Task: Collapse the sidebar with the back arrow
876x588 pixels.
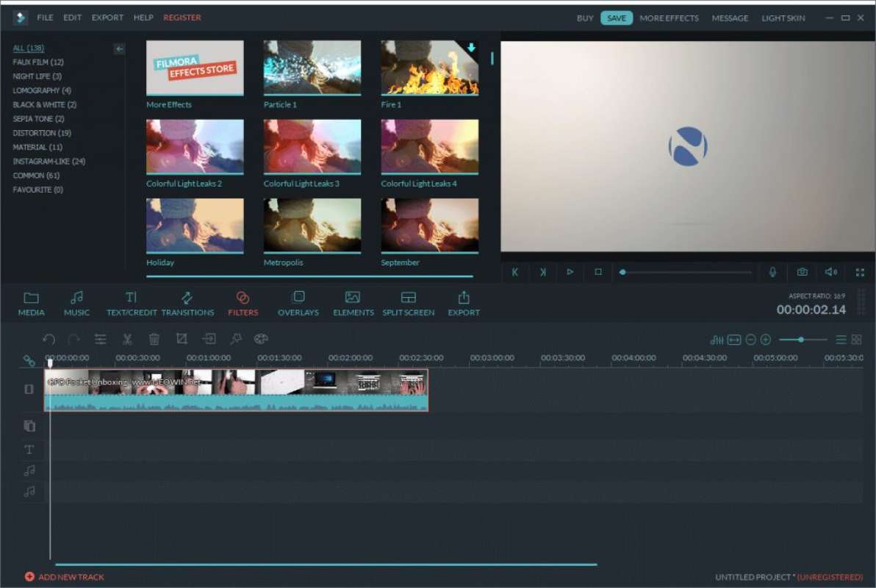Action: [x=118, y=49]
